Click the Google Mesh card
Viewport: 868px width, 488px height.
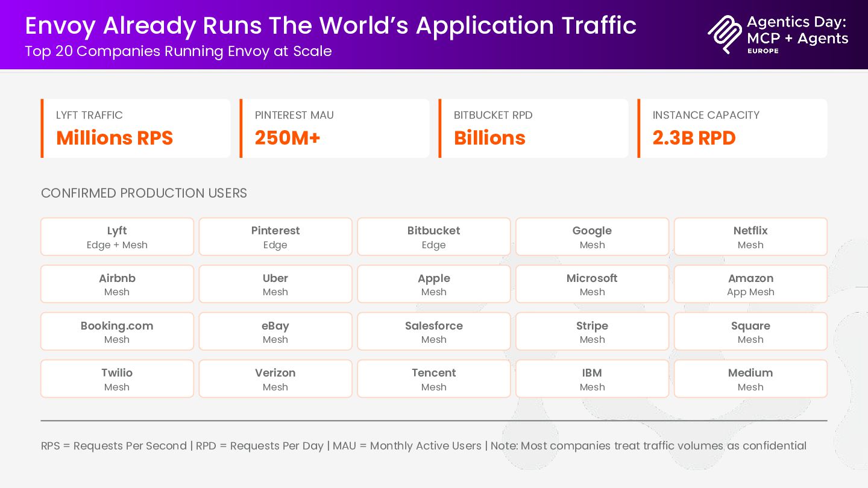[x=593, y=237]
